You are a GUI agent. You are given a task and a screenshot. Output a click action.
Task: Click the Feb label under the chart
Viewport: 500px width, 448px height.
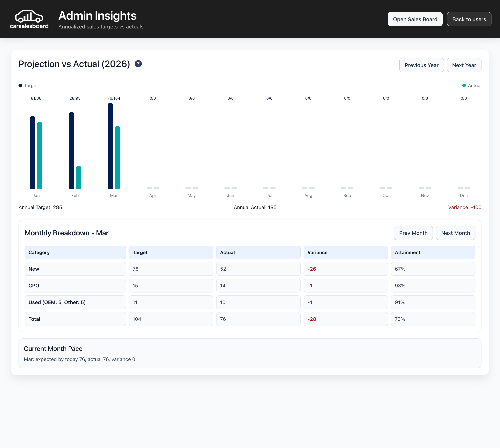(x=75, y=195)
